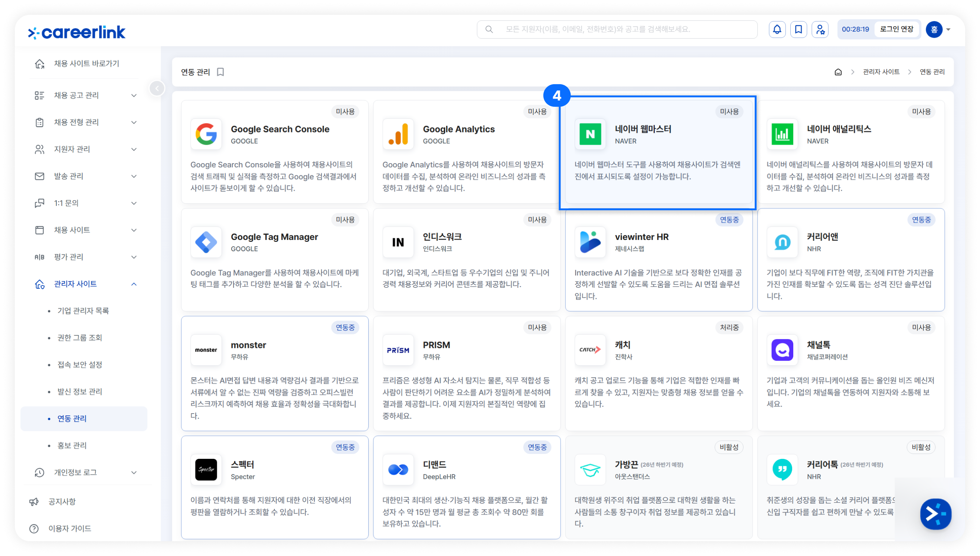Click the 연동중 badge on monster
The width and height of the screenshot is (980, 556).
click(345, 327)
